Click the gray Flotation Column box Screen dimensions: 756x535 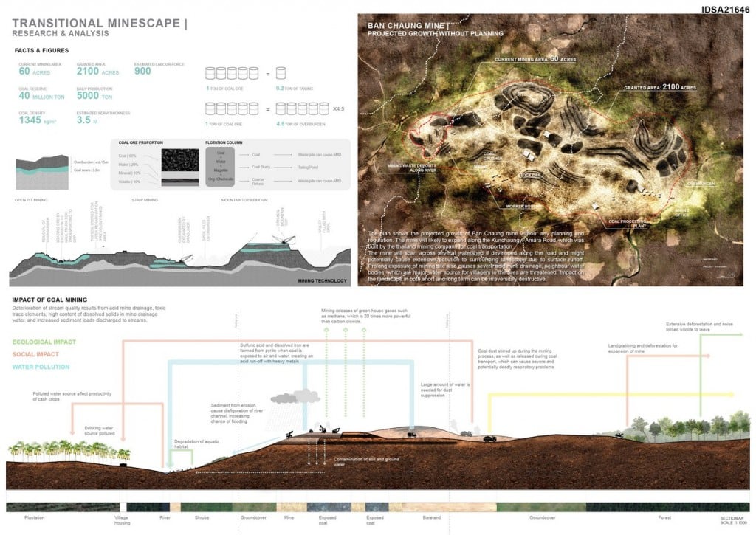coord(220,167)
